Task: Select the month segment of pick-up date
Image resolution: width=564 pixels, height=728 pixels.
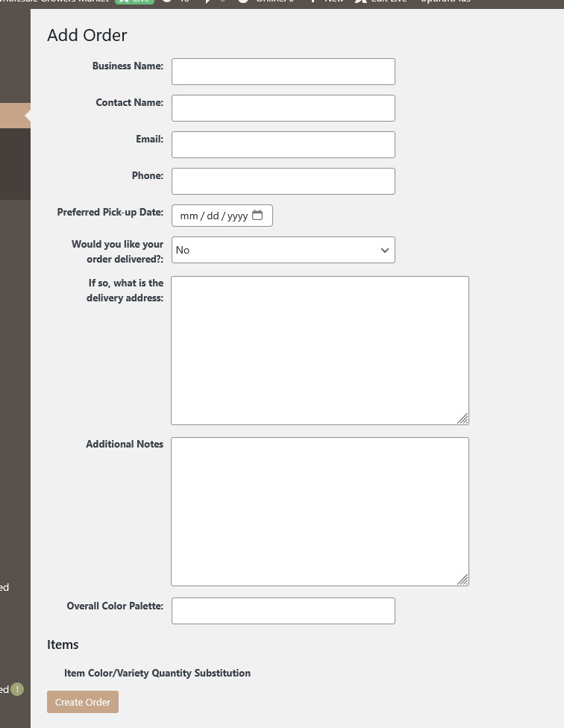Action: coord(189,216)
